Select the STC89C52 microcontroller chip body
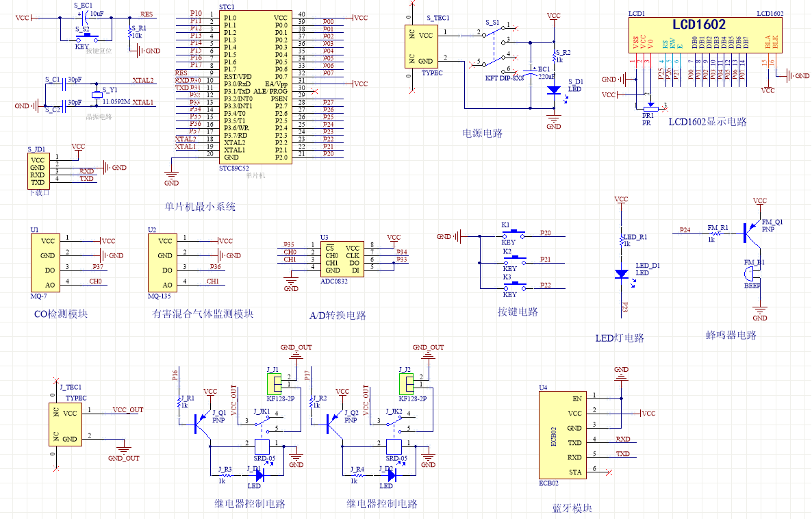The height and width of the screenshot is (519, 812). (255, 87)
